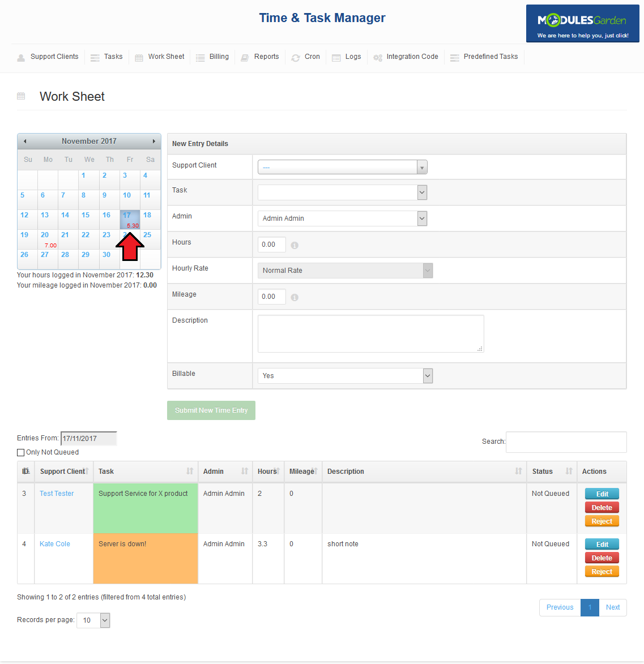
Task: Click the Support Clients person icon
Action: click(21, 58)
